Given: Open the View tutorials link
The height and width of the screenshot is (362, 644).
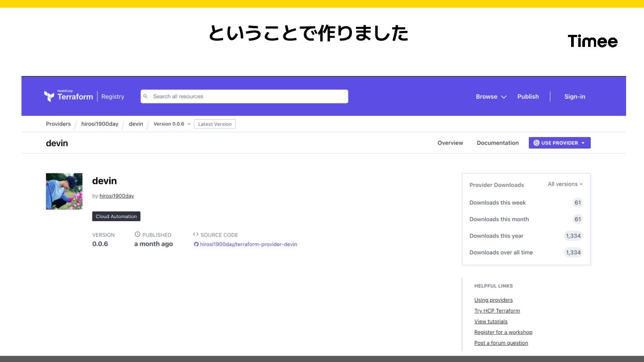Looking at the screenshot, I should tap(491, 322).
